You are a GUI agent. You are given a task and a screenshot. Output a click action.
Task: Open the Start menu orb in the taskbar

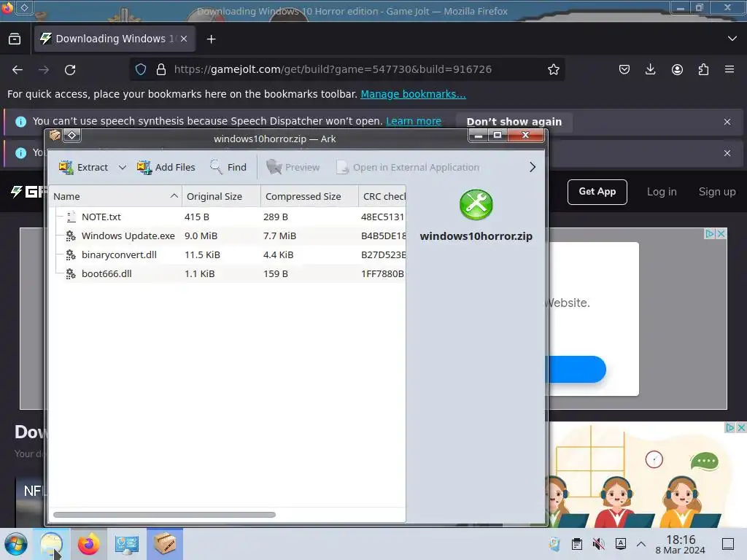16,544
